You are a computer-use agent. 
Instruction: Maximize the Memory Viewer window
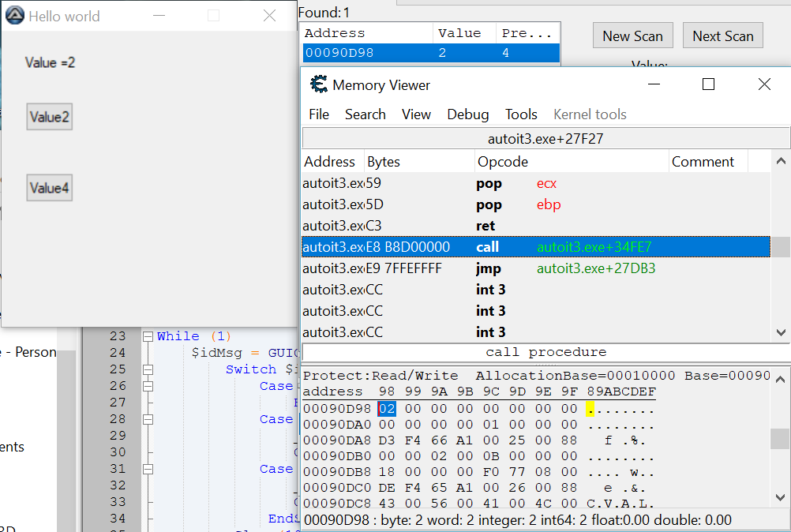708,84
